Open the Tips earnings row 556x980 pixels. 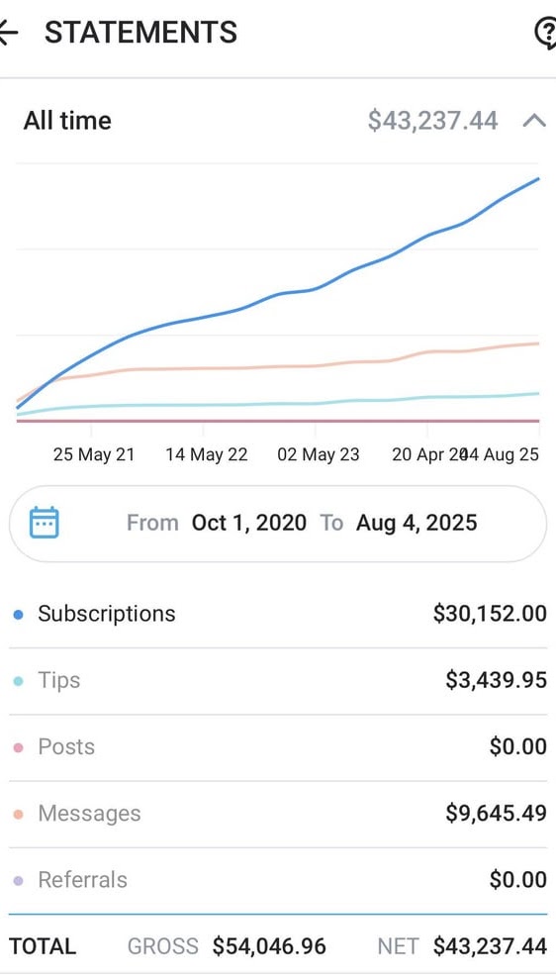coord(278,681)
